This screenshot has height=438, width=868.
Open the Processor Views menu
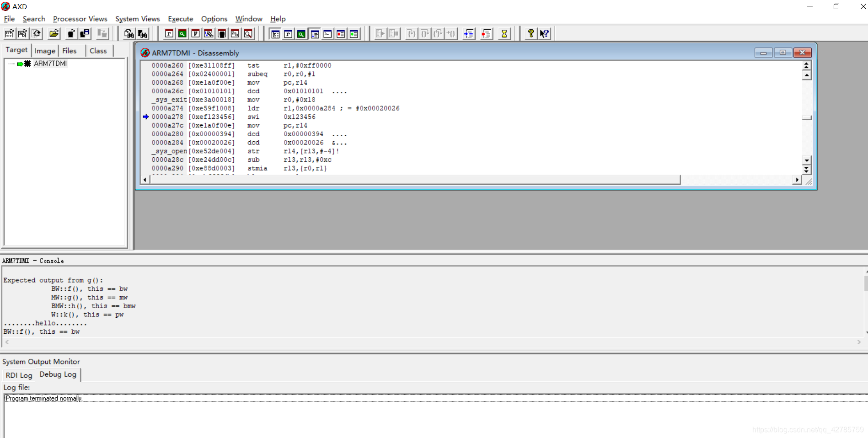pos(80,19)
